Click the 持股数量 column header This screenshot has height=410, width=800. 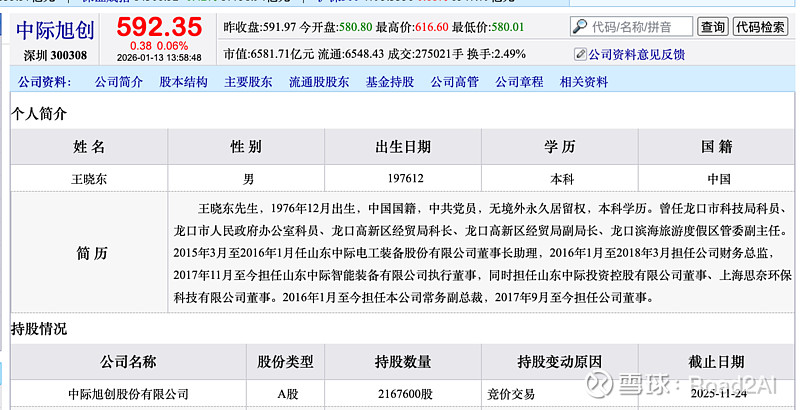(x=403, y=362)
